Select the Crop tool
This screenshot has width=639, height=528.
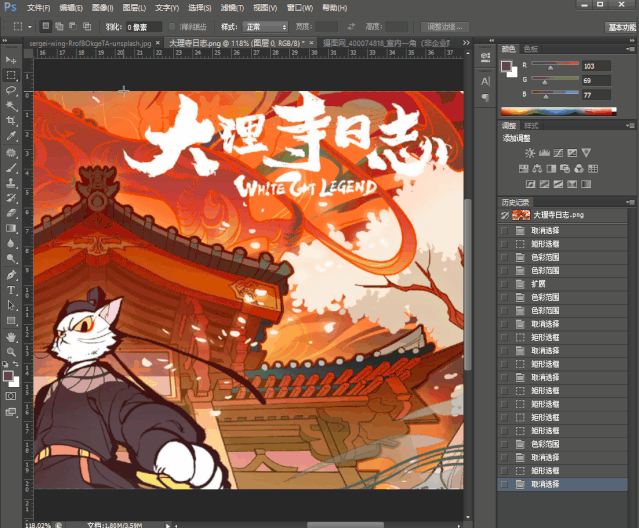pyautogui.click(x=11, y=121)
